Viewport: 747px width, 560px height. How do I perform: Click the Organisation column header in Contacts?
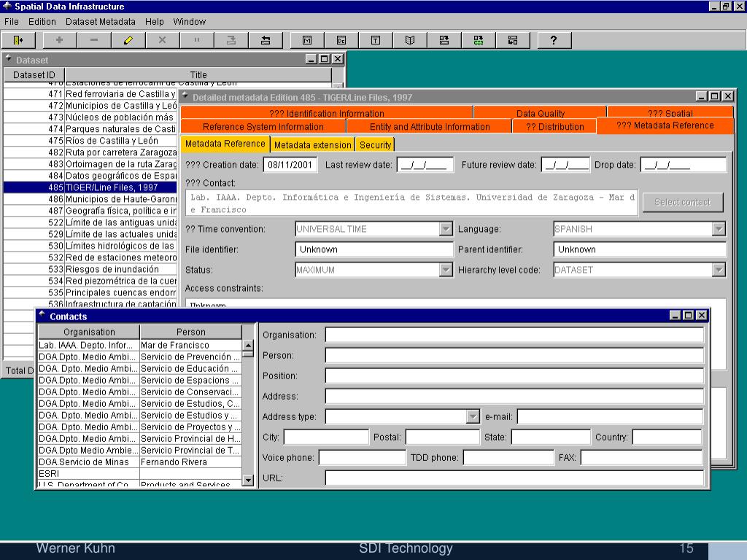(89, 332)
